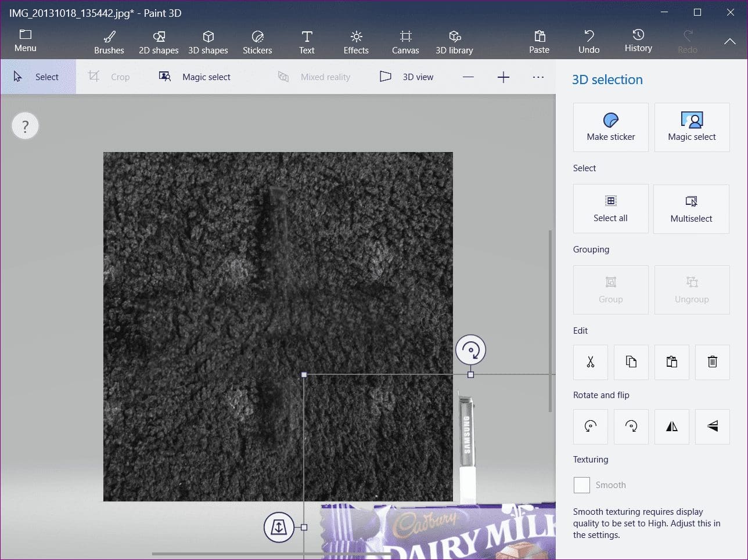This screenshot has height=560, width=748.
Task: Enable Multiselect
Action: (x=692, y=209)
